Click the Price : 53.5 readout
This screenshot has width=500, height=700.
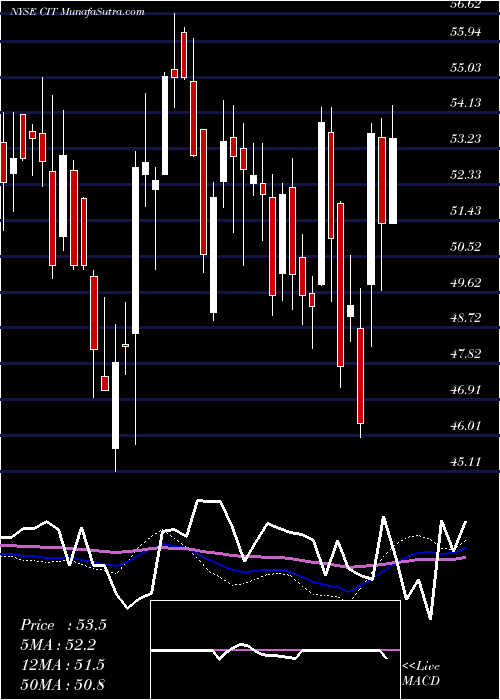pyautogui.click(x=63, y=625)
